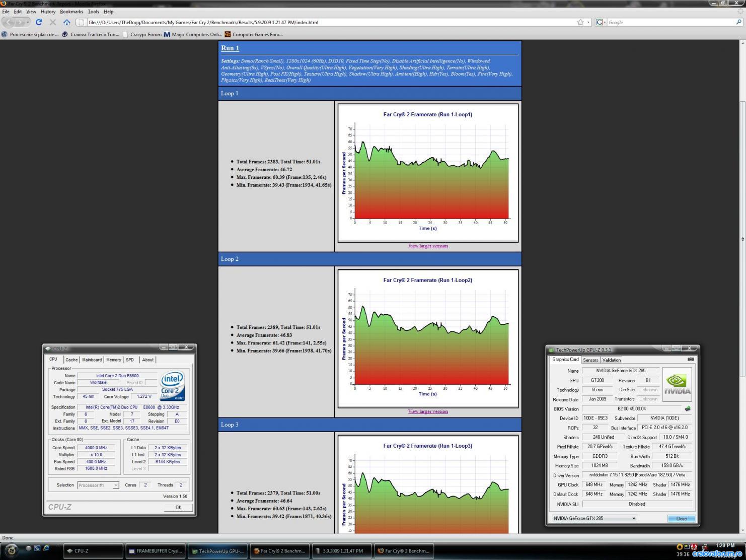
Task: Click the Core Speed 4000.0 MHz value
Action: [x=96, y=448]
